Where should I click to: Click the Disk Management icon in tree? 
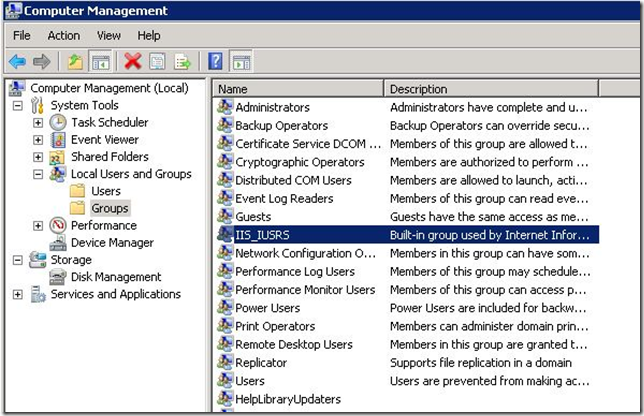point(58,277)
